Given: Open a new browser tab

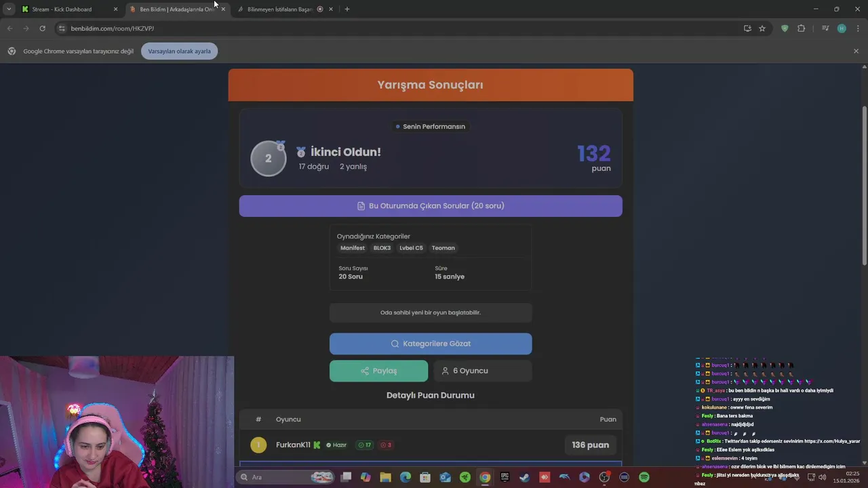Looking at the screenshot, I should pyautogui.click(x=347, y=9).
